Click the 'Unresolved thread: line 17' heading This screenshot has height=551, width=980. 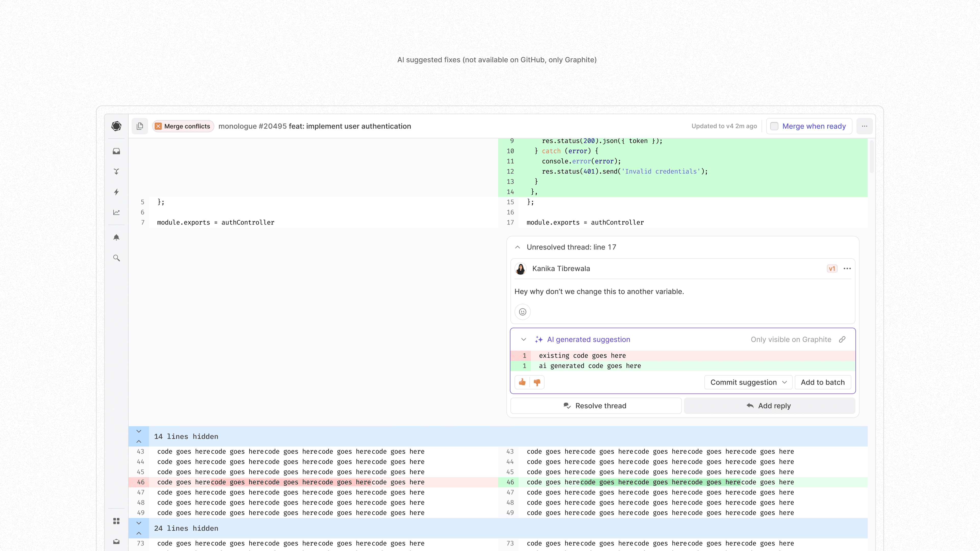click(x=571, y=247)
